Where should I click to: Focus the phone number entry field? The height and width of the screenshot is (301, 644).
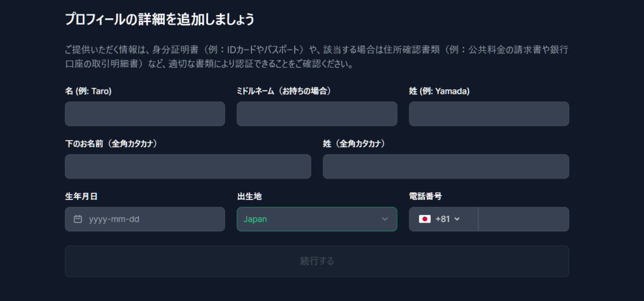523,219
